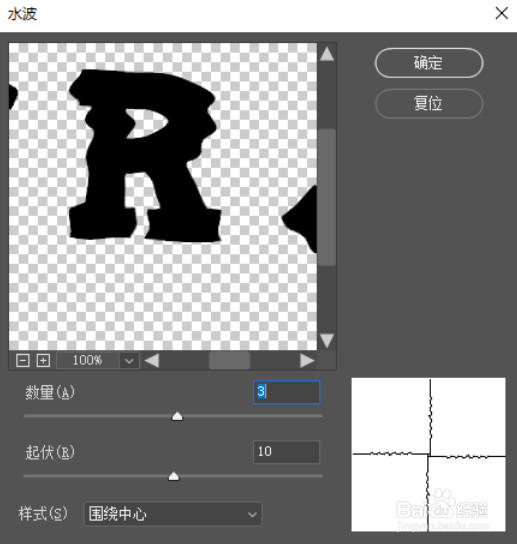
Task: Click the zoom in plus icon
Action: [43, 361]
